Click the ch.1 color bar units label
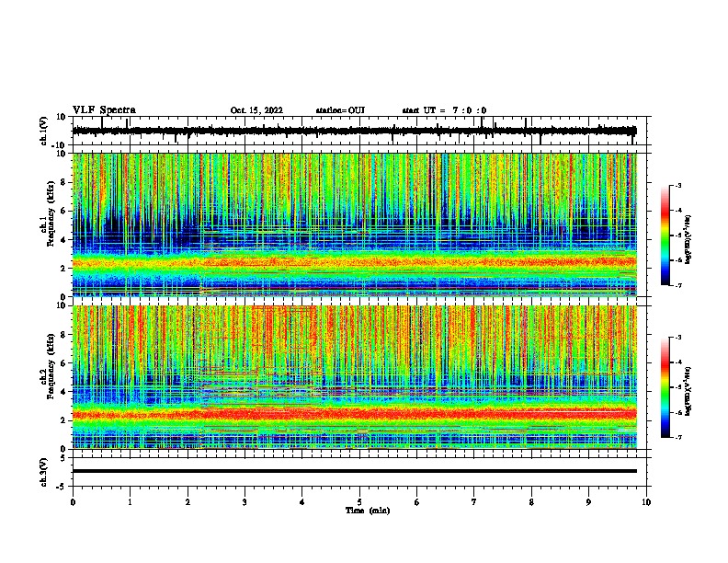The height and width of the screenshot is (563, 728). pyautogui.click(x=688, y=239)
